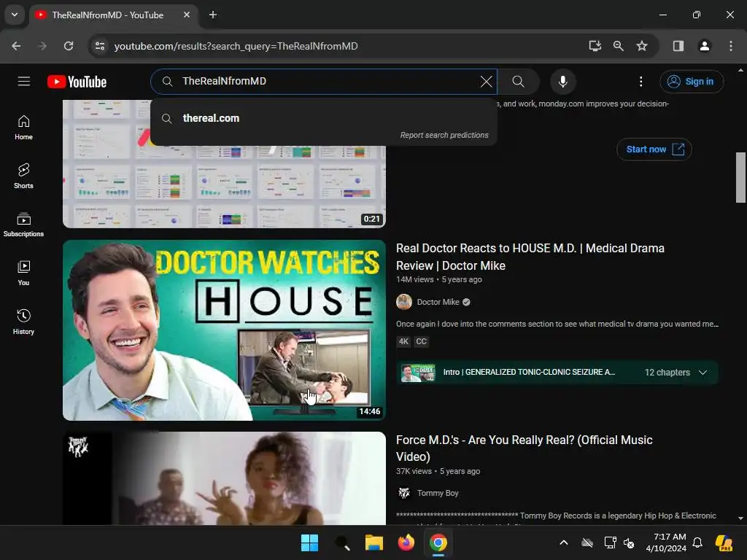Open the taskbar clock showing 7:17 AM
The height and width of the screenshot is (560, 747).
tap(666, 542)
